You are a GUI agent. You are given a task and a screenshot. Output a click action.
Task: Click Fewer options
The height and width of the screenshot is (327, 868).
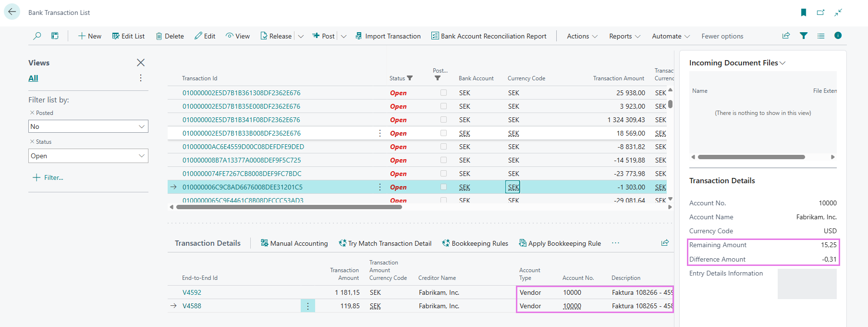(x=722, y=36)
